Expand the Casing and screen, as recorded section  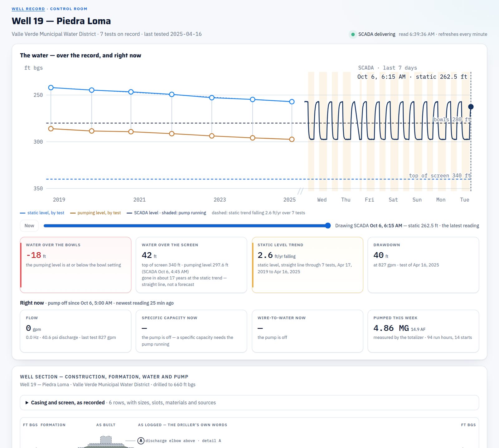coord(249,403)
